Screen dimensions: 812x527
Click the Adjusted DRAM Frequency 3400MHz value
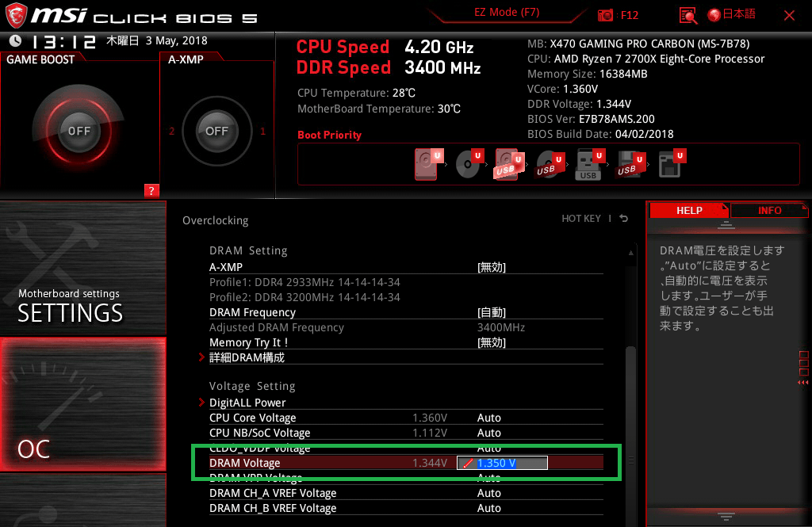[501, 327]
